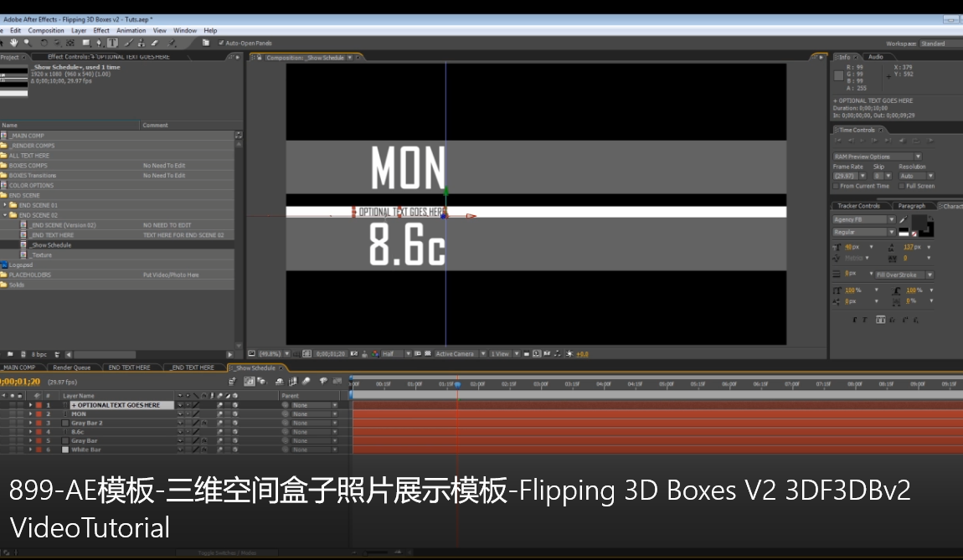Toggle the transparency grid in viewer
Image resolution: width=963 pixels, height=560 pixels.
point(427,354)
